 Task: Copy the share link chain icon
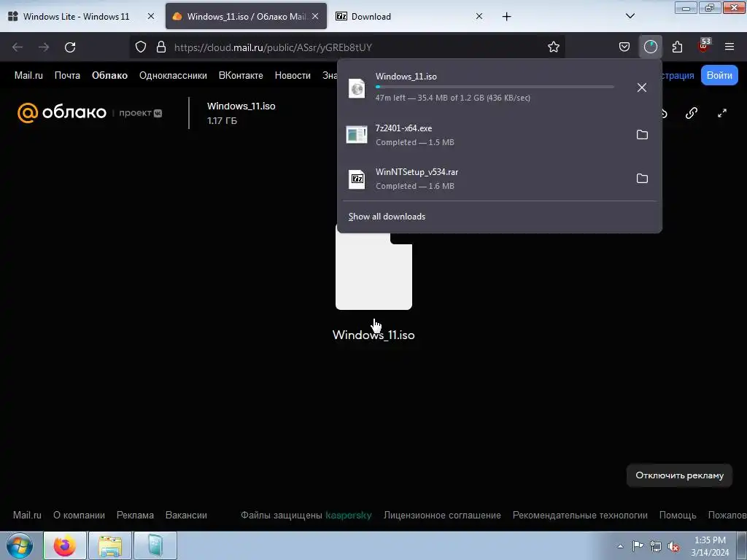pyautogui.click(x=692, y=113)
